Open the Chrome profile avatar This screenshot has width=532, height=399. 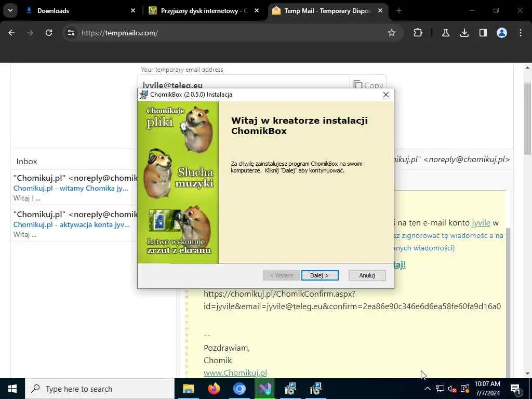click(502, 33)
